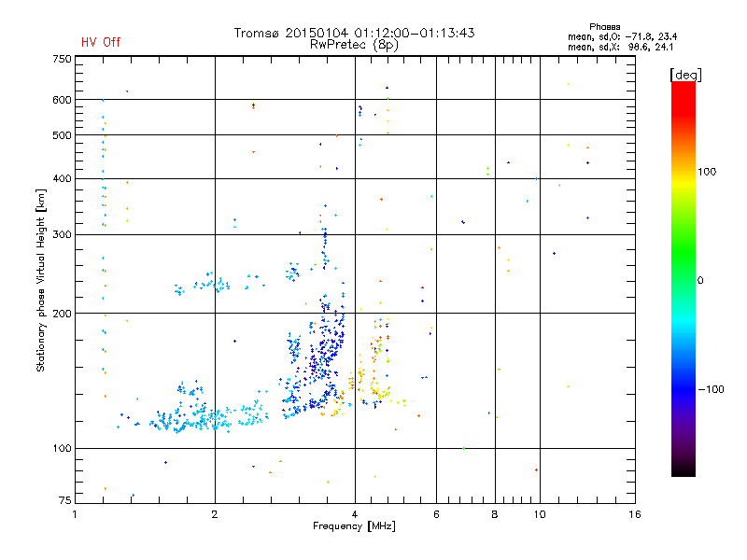
Task: Click the colorbar 100 tick label
Action: pyautogui.click(x=707, y=172)
